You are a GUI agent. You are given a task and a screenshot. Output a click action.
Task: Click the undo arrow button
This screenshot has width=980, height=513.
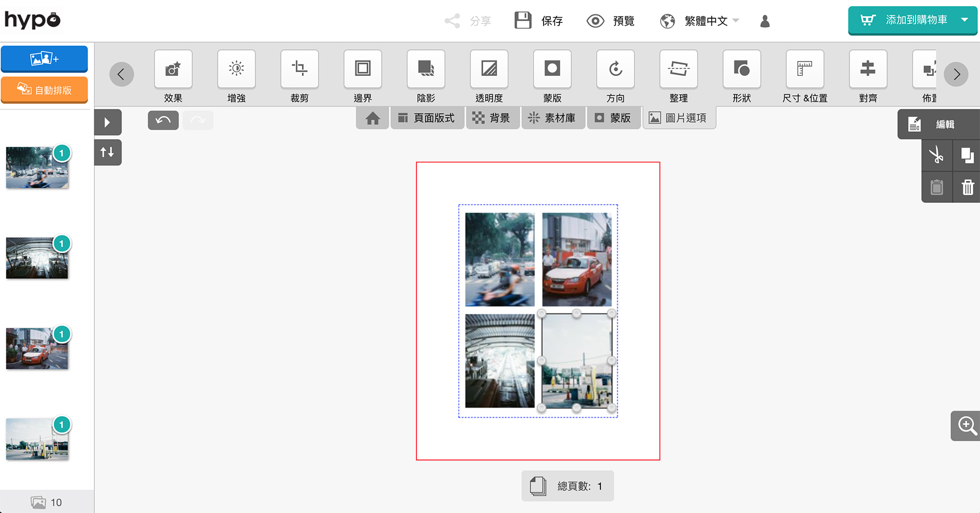point(163,120)
